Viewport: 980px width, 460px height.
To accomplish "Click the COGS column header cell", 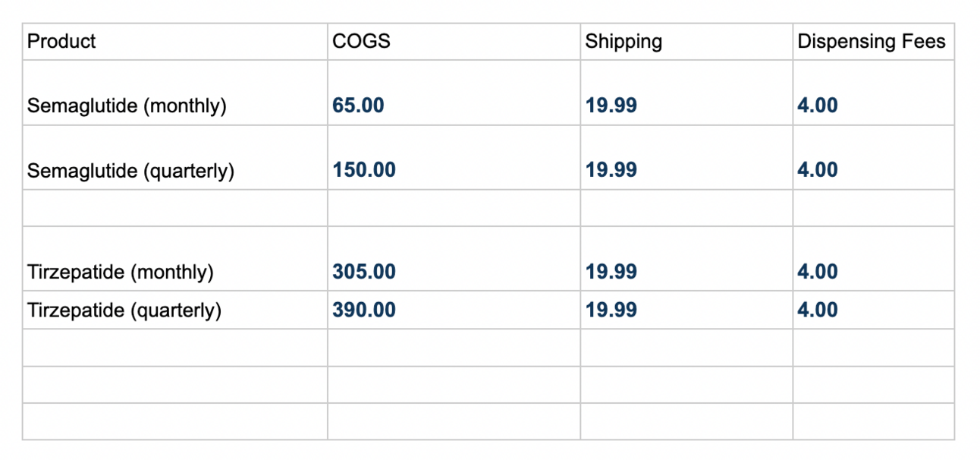I will point(361,41).
